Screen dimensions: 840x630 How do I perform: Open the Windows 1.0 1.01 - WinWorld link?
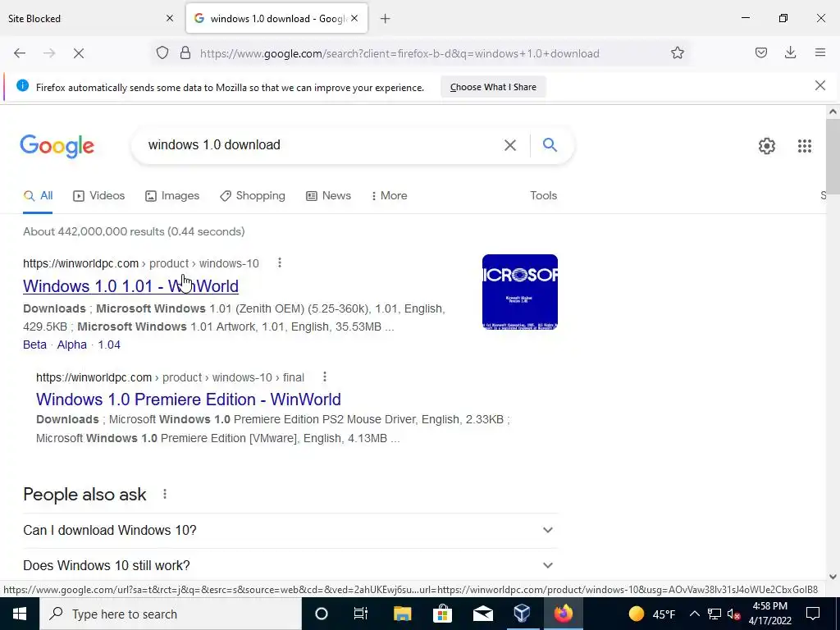130,286
